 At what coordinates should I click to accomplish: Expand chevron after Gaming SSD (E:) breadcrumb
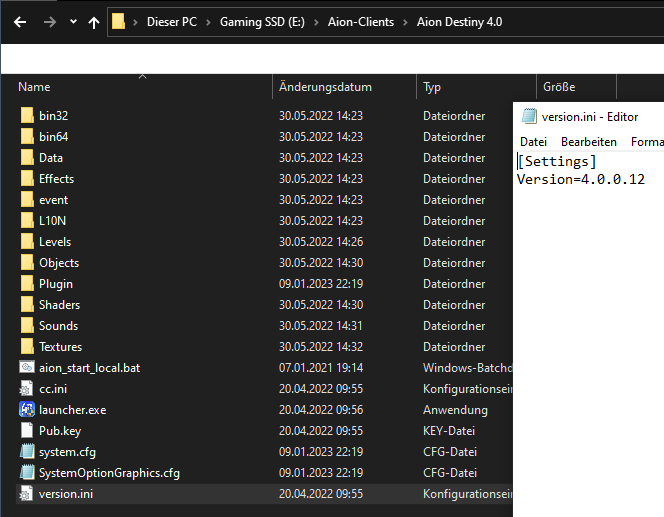click(316, 22)
